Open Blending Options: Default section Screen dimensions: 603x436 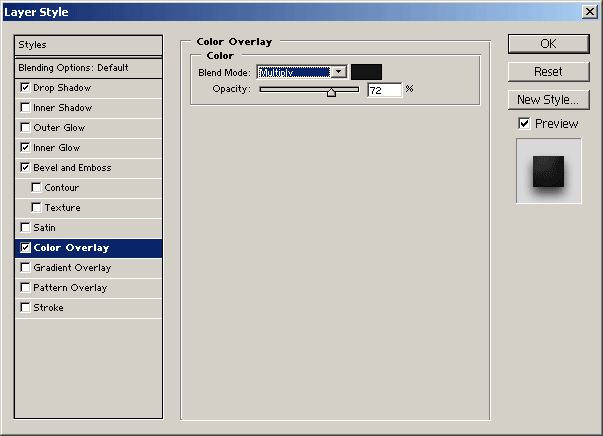[88, 68]
